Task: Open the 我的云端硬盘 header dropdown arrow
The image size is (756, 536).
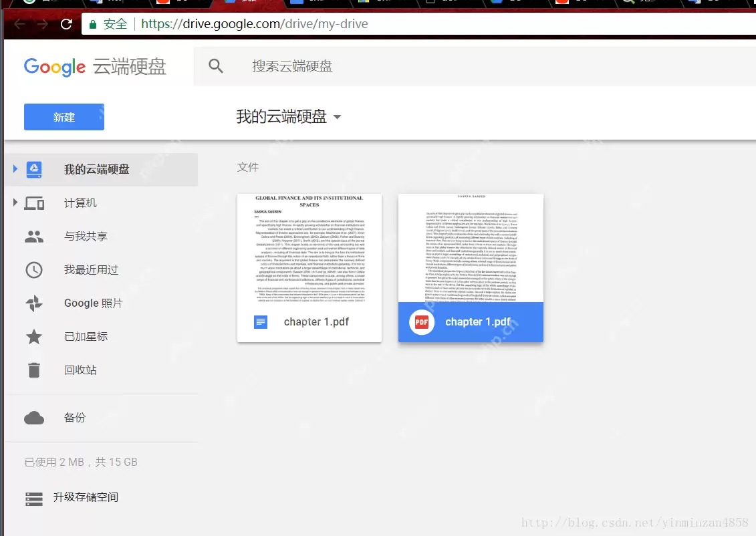Action: pos(338,116)
